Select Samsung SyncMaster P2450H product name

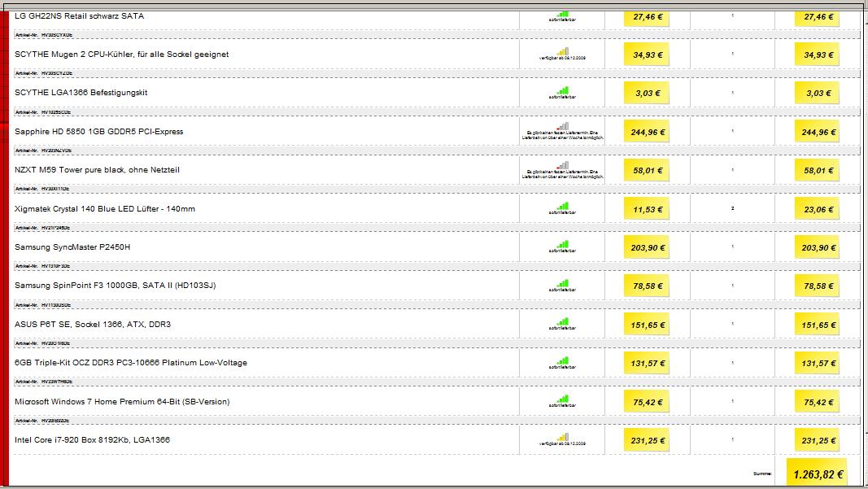[x=72, y=247]
